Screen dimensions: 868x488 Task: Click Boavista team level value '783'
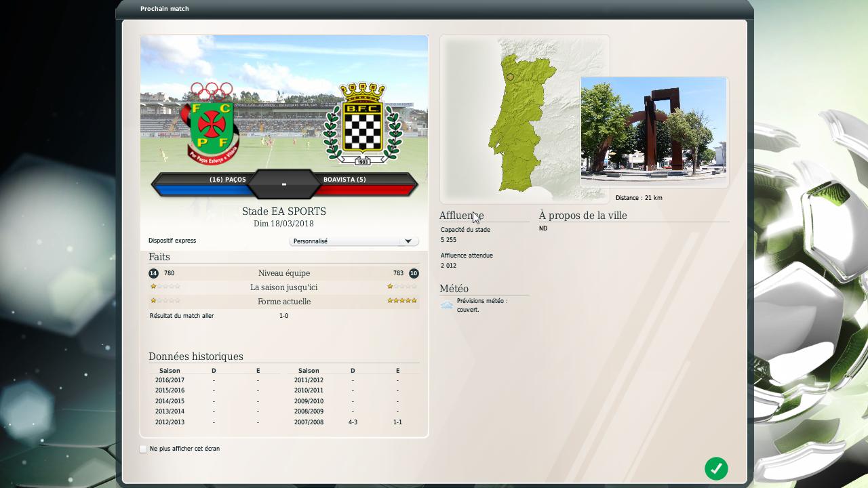point(398,273)
